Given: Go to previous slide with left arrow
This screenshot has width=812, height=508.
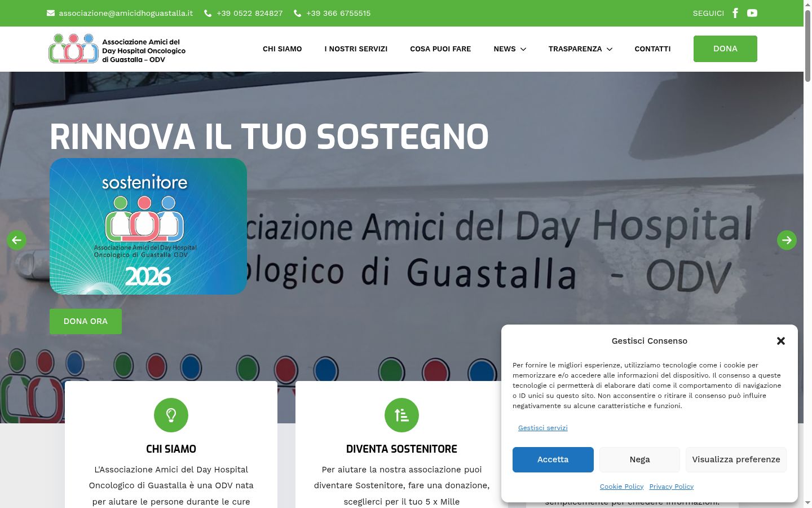Looking at the screenshot, I should [16, 240].
